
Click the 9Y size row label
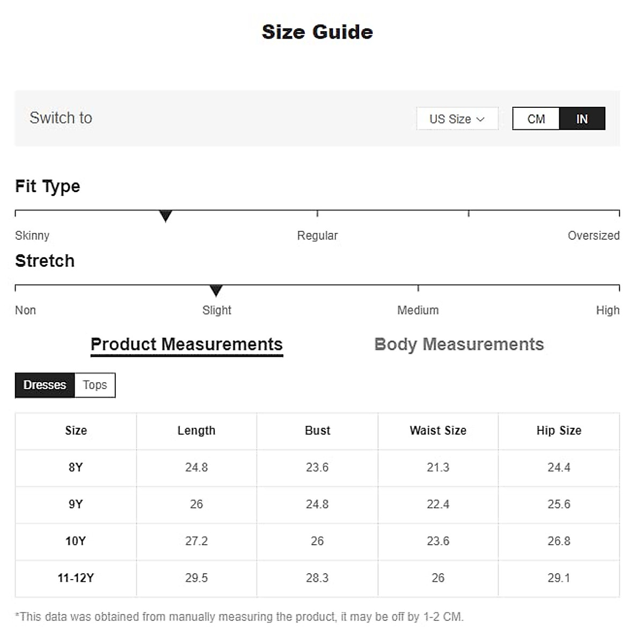(76, 504)
